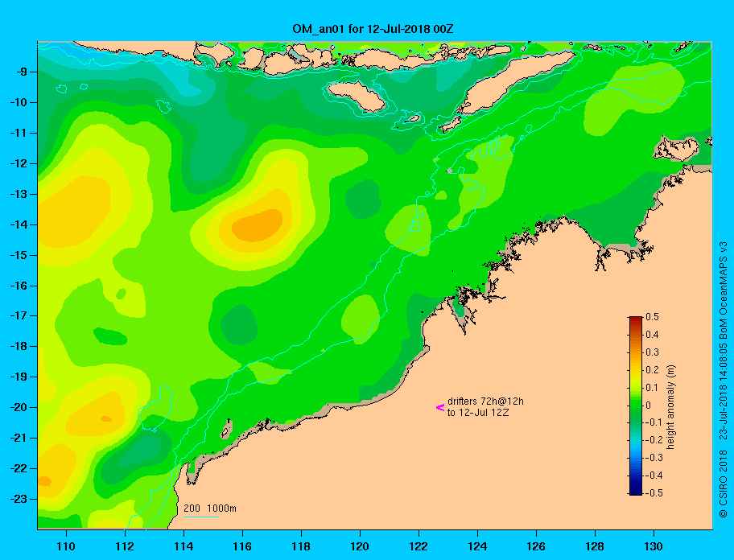Screen dimensions: 734x560
Task: Click longitude axis label 122
Action: point(419,546)
